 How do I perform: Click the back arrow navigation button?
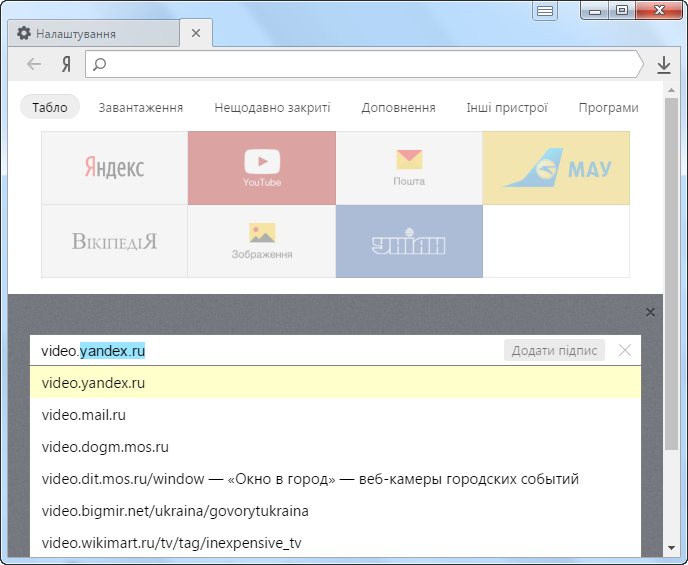coord(34,64)
